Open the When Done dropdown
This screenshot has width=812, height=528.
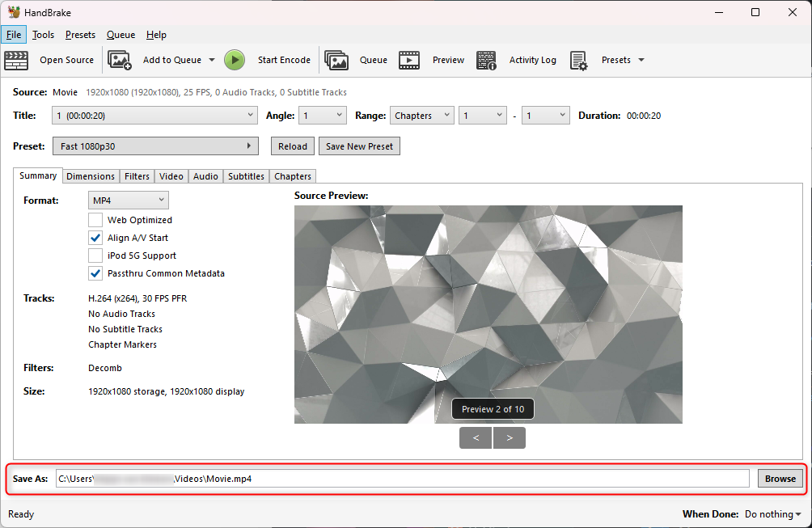(x=772, y=514)
